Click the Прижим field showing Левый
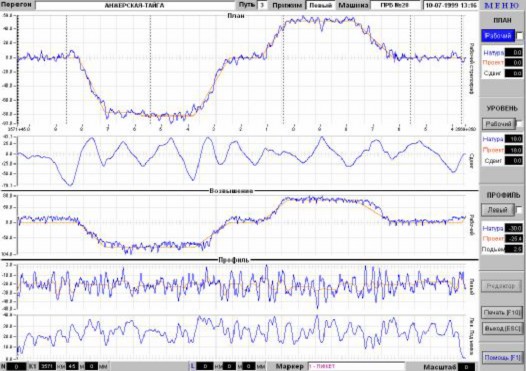The image size is (526, 371). [320, 5]
